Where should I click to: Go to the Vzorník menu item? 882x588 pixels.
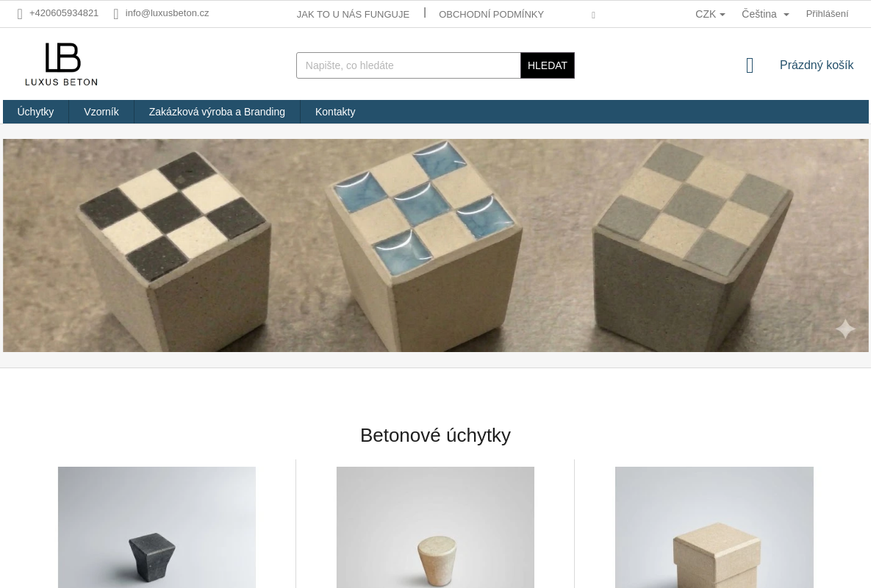click(x=101, y=112)
